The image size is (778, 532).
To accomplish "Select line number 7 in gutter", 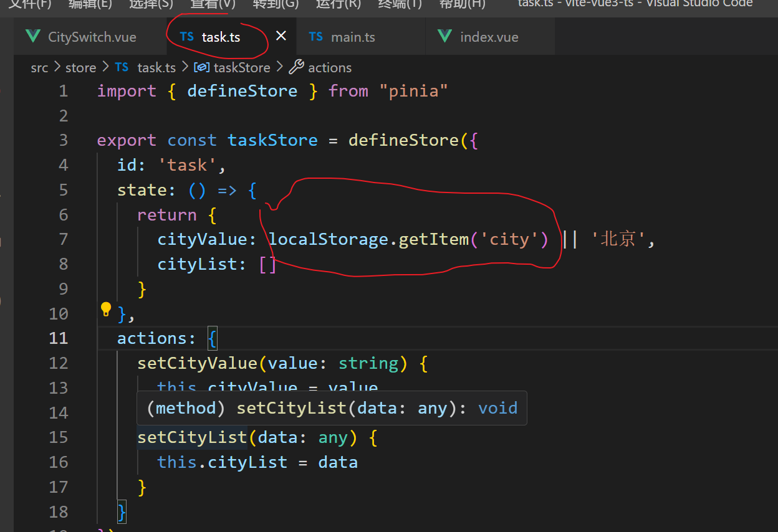I will [x=63, y=239].
